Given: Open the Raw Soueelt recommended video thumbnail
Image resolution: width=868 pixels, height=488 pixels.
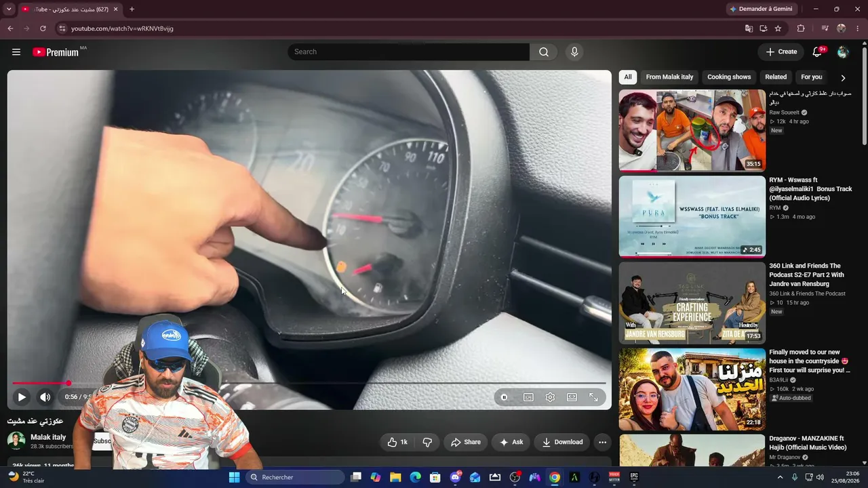Looking at the screenshot, I should coord(692,130).
